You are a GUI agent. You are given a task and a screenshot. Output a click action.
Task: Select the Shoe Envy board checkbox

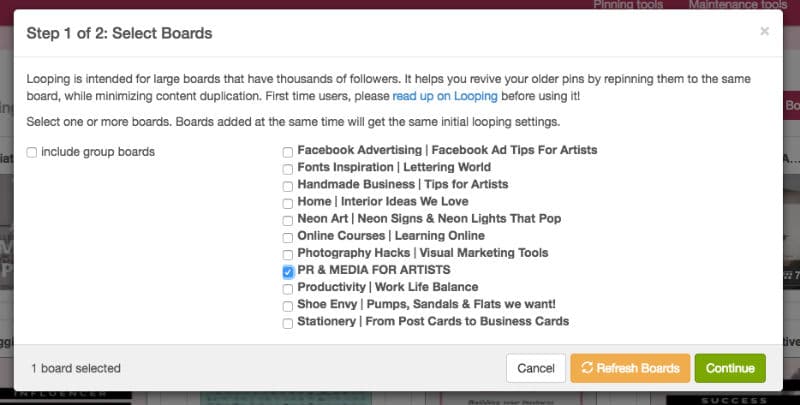pos(288,306)
